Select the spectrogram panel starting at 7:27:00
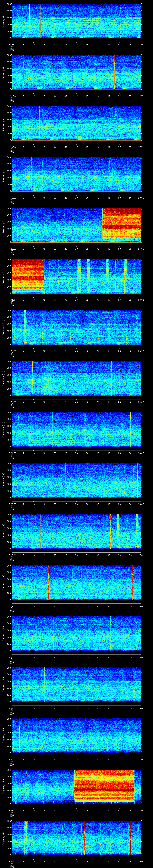Viewport: 153px width, 868px height. (x=76, y=583)
